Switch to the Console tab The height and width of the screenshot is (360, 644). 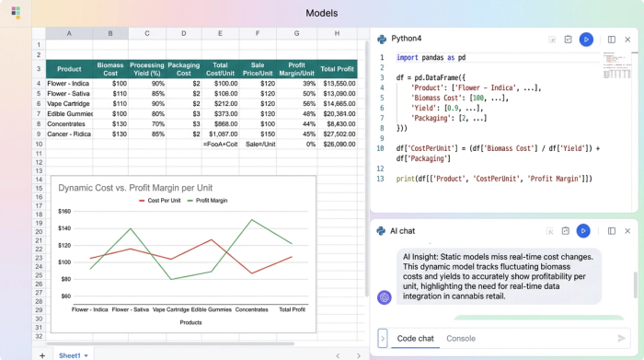(x=461, y=338)
